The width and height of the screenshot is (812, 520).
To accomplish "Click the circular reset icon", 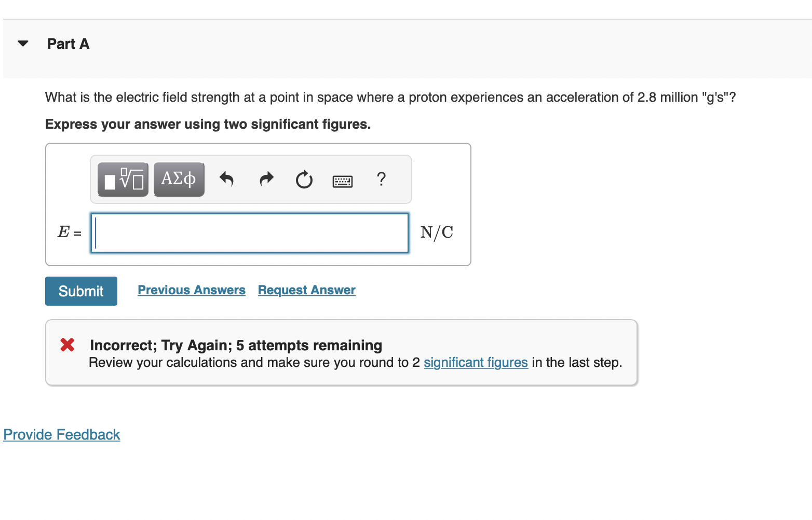I will tap(304, 180).
